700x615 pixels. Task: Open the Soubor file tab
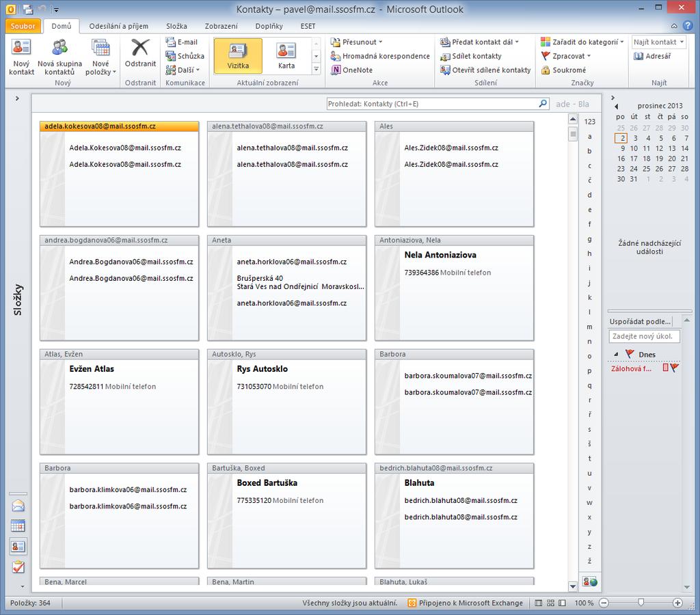[23, 26]
